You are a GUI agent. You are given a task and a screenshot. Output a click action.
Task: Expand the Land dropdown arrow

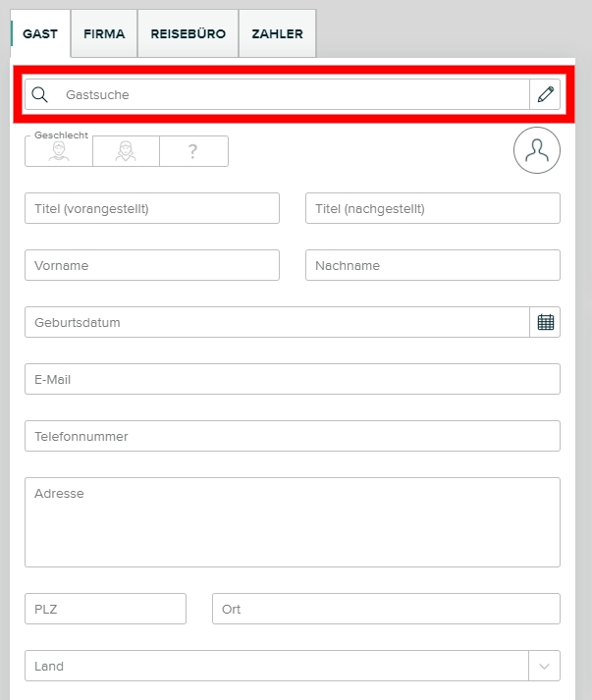(545, 666)
